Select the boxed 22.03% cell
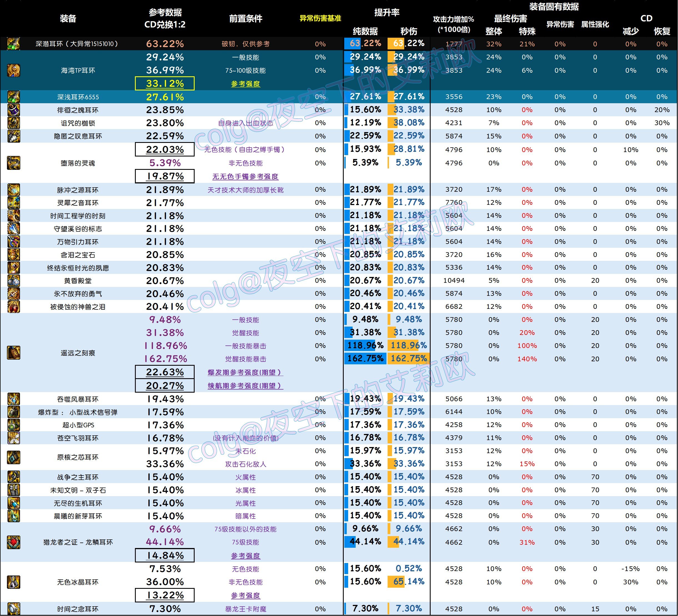The height and width of the screenshot is (616, 678). tap(165, 150)
